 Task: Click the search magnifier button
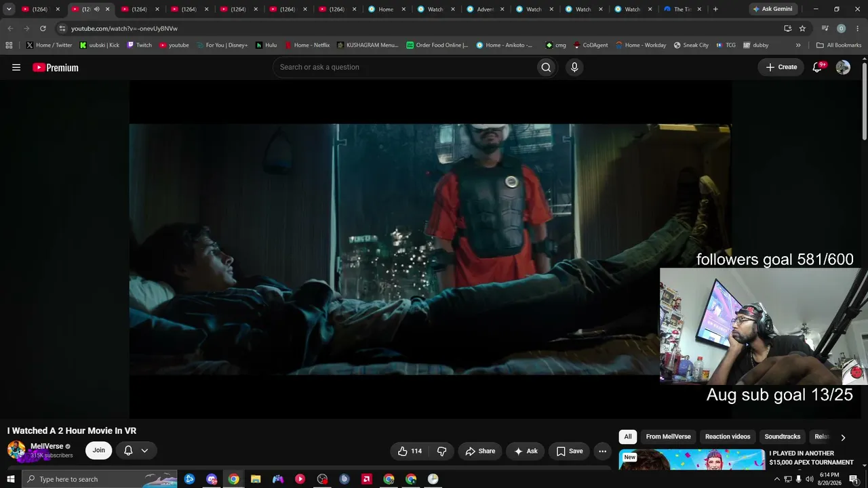pyautogui.click(x=546, y=67)
